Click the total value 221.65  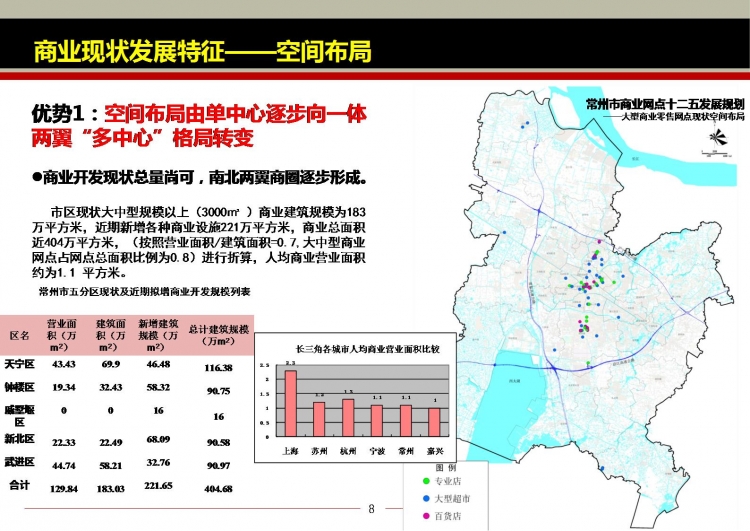158,486
